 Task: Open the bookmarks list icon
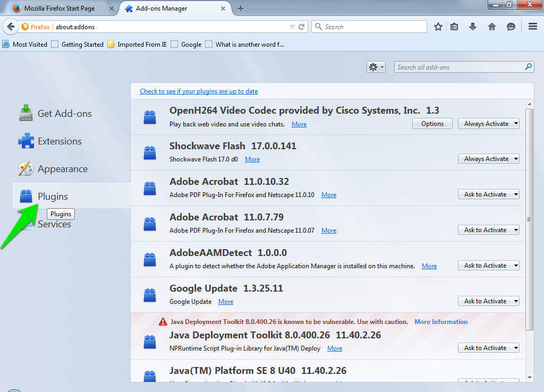pos(454,27)
